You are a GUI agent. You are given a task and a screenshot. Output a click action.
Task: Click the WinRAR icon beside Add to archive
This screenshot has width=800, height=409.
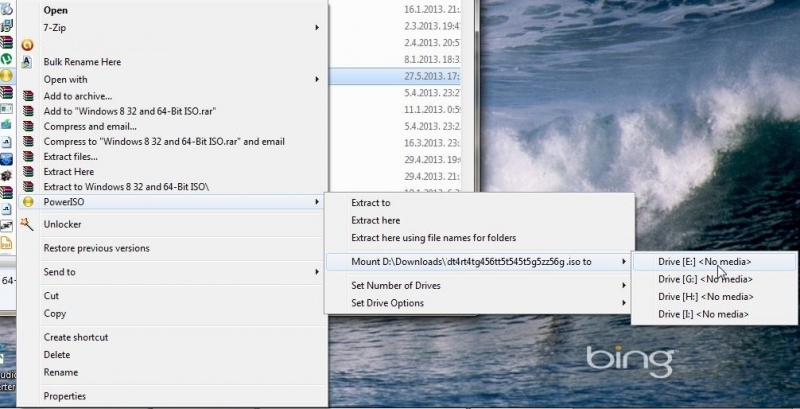28,95
